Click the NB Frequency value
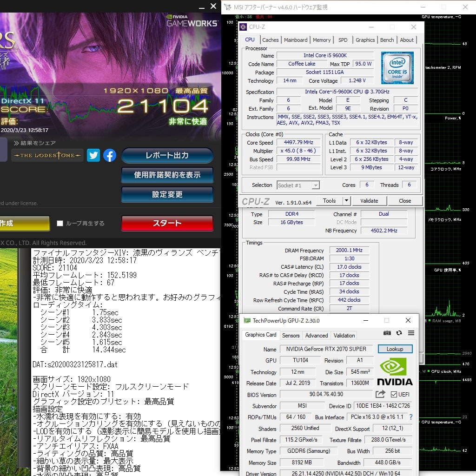This screenshot has width=476, height=476. coord(384,231)
